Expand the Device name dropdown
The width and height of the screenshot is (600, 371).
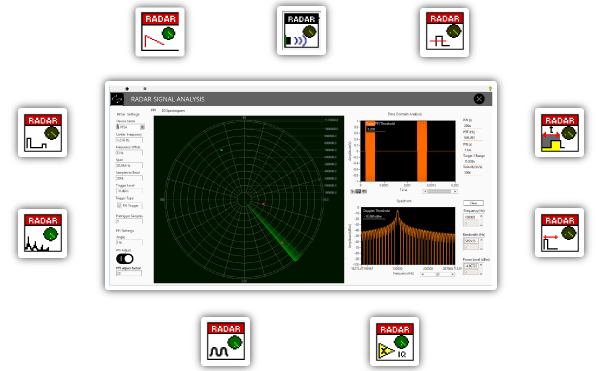click(142, 127)
